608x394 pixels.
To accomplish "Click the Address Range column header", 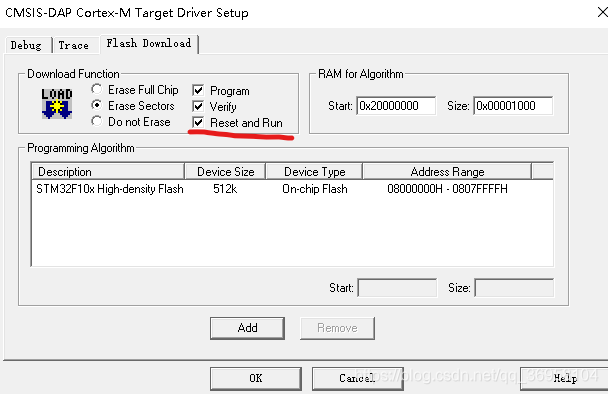I will coord(447,172).
